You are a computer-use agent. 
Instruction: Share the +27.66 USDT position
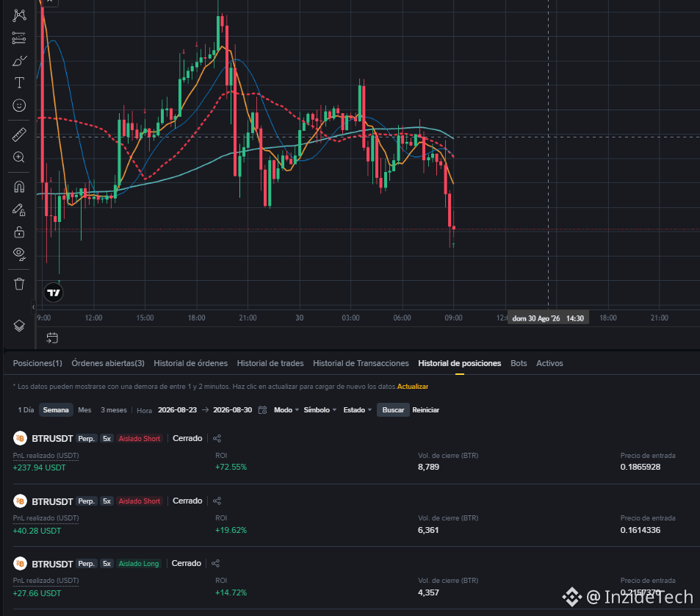pyautogui.click(x=216, y=563)
